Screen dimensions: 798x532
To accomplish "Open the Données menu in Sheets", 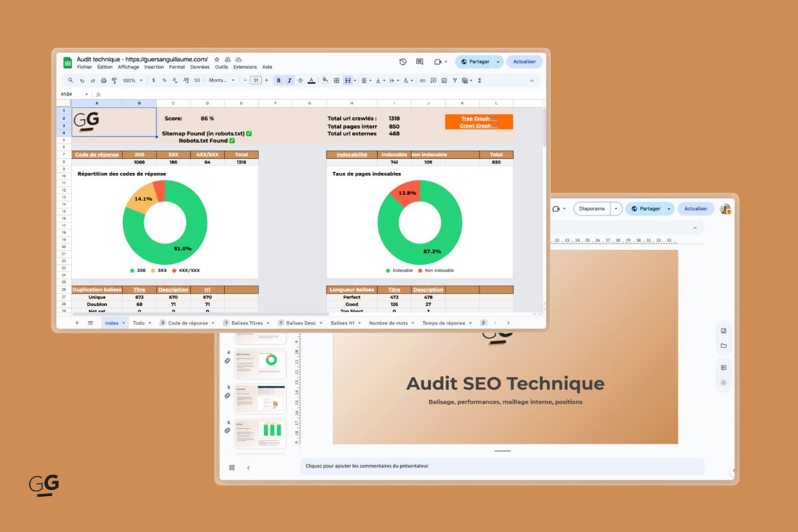I will [x=200, y=66].
